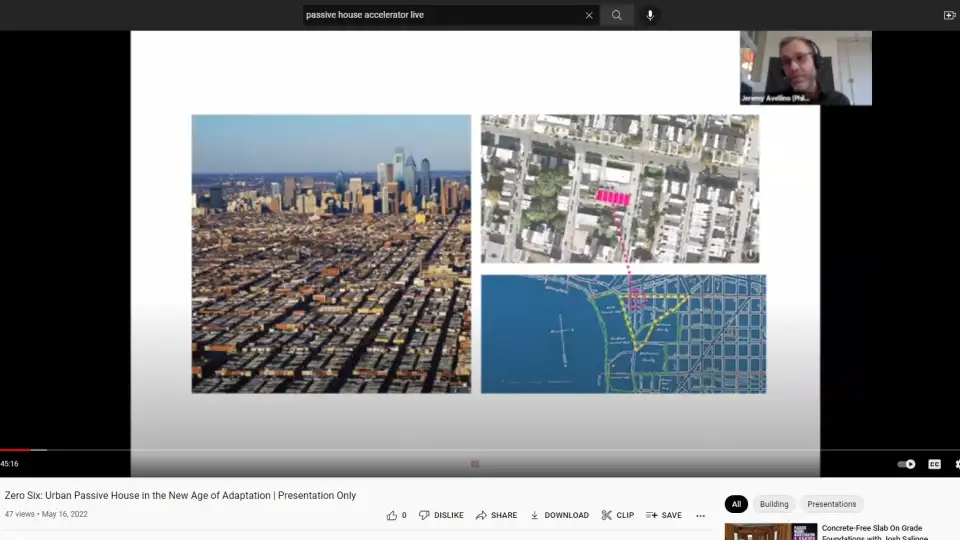Open the player settings gear

956,464
